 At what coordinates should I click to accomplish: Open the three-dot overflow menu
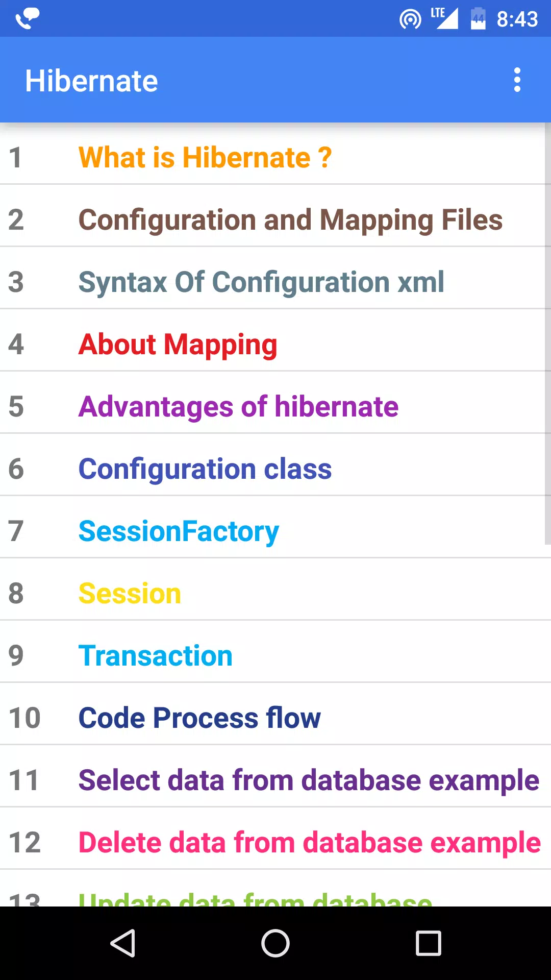[517, 80]
